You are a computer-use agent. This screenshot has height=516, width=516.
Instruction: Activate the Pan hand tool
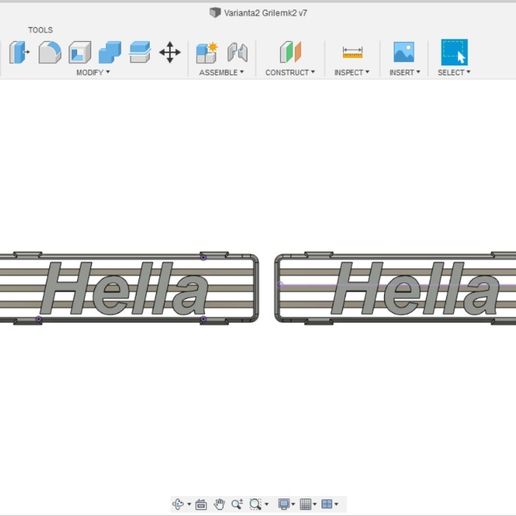coord(219,504)
